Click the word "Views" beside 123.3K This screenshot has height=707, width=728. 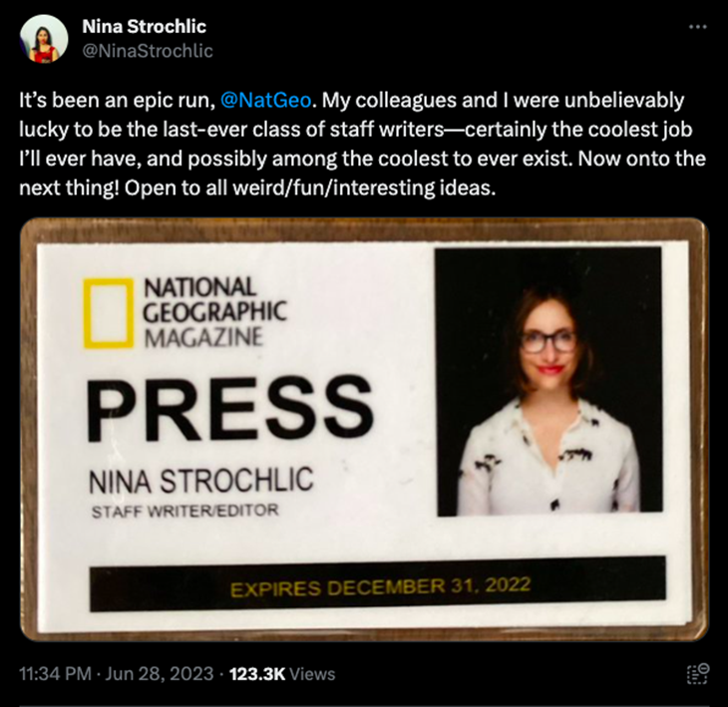(x=312, y=674)
